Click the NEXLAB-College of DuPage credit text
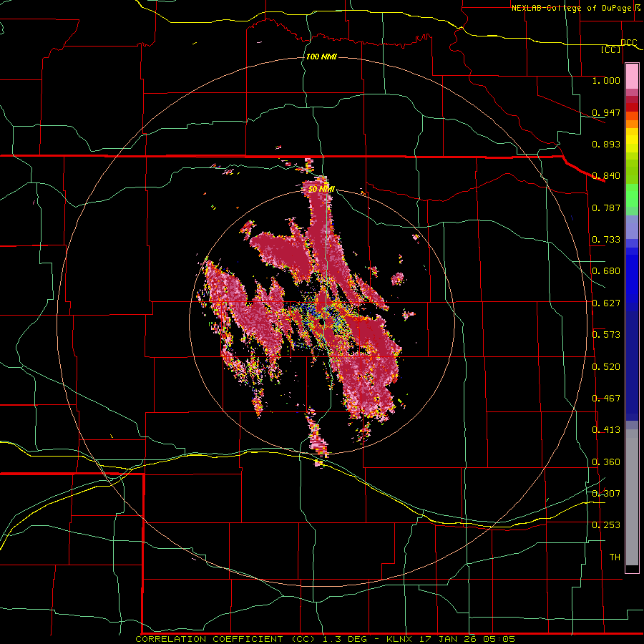This screenshot has height=644, width=644. pos(575,8)
